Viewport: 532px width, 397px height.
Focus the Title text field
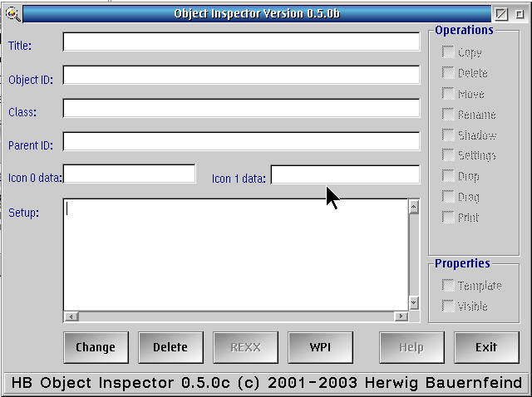tap(241, 42)
